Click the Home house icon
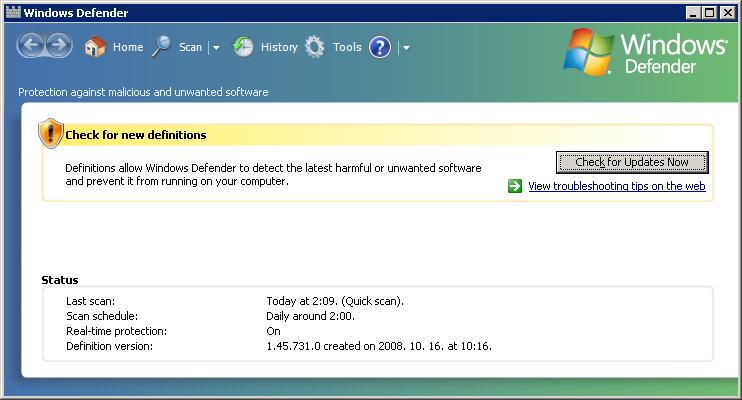The width and height of the screenshot is (742, 400). click(95, 47)
